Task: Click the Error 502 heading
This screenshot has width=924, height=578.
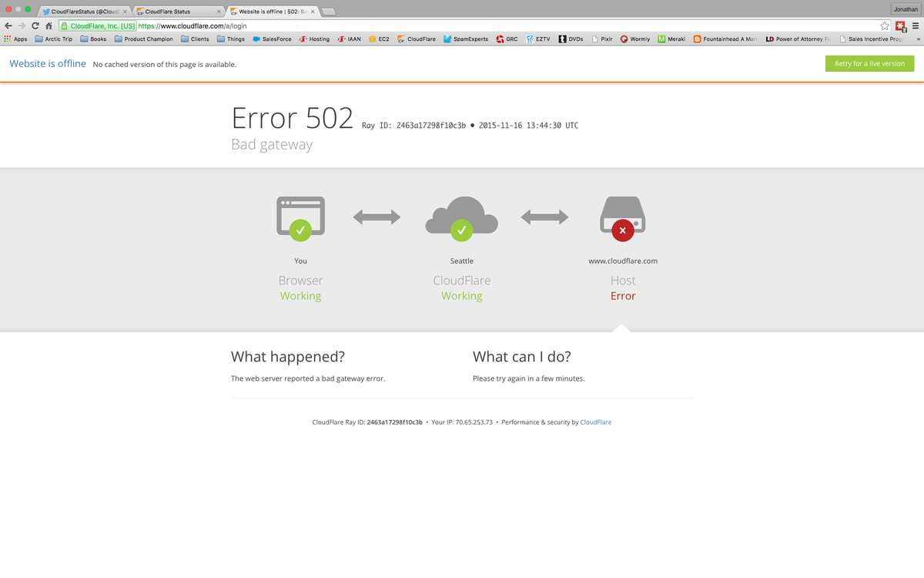Action: (x=292, y=117)
